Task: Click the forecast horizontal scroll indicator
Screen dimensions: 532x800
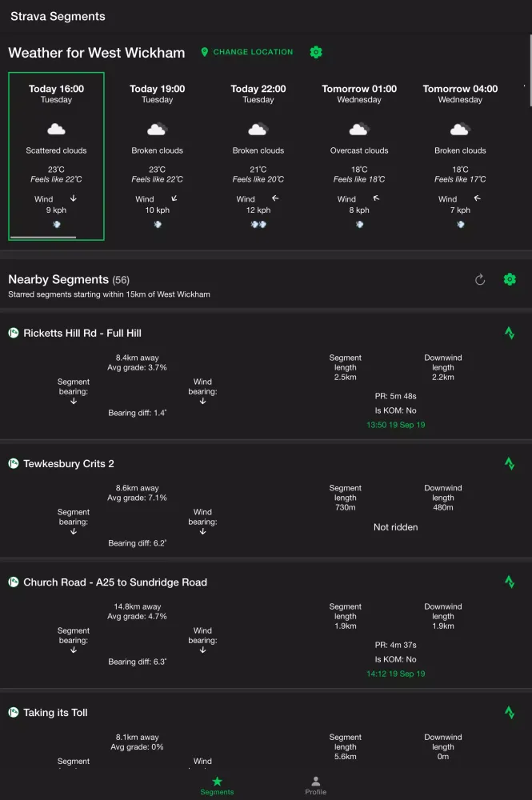Action: [46, 237]
